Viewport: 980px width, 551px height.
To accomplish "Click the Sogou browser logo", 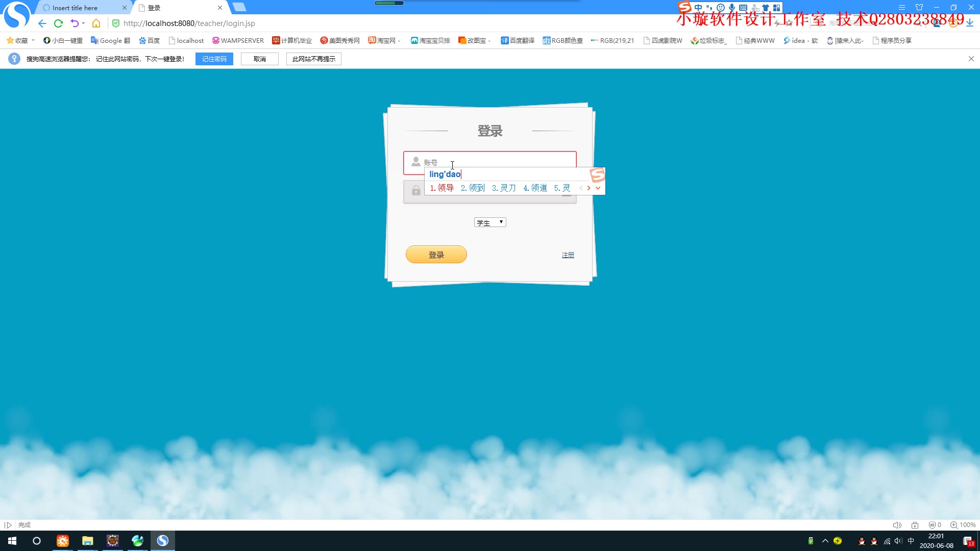I will click(17, 14).
